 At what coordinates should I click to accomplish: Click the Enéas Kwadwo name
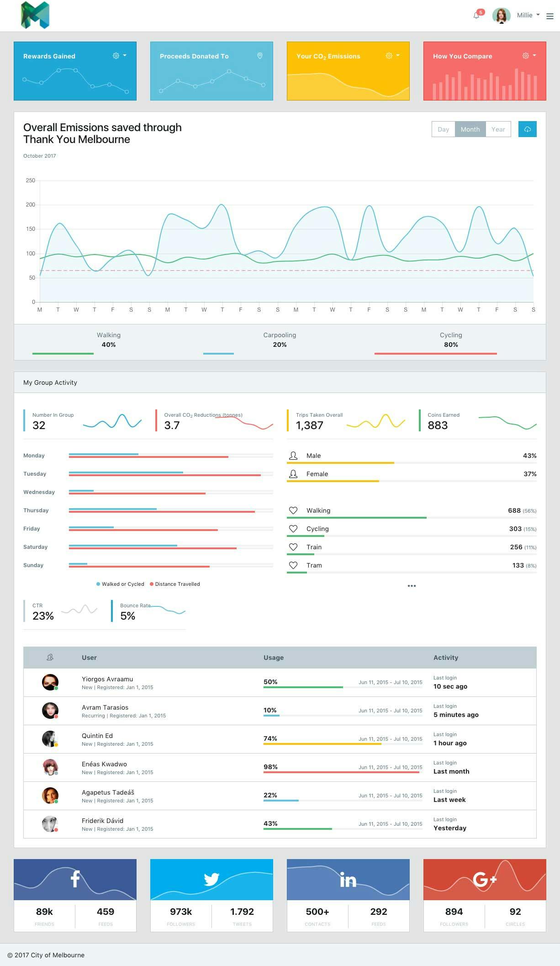click(104, 764)
